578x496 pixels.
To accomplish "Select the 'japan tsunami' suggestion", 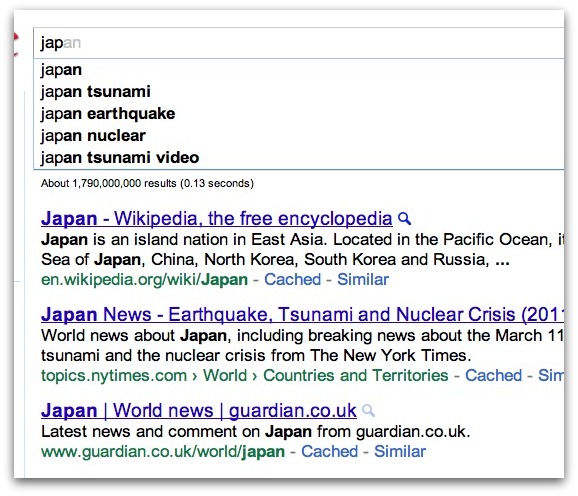I will click(x=299, y=92).
